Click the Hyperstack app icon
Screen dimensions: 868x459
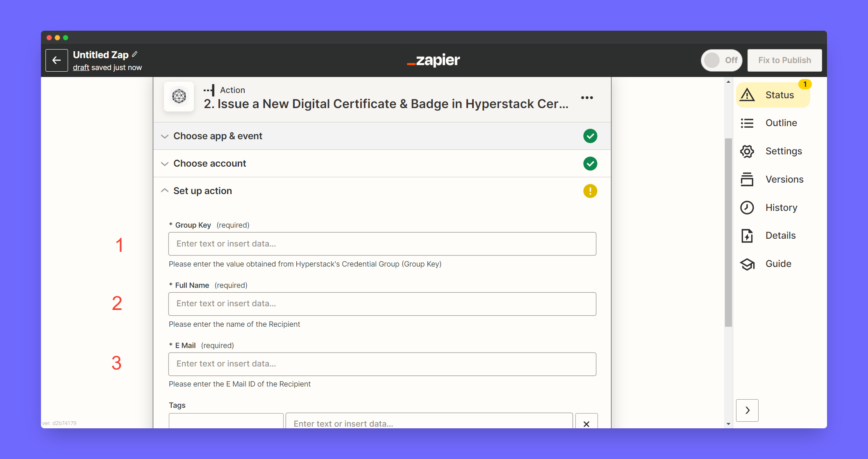[x=179, y=97]
